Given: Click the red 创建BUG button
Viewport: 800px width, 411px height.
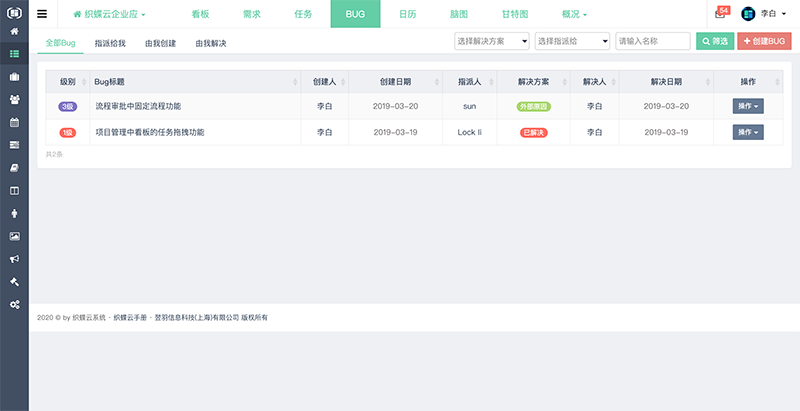Looking at the screenshot, I should [x=764, y=41].
